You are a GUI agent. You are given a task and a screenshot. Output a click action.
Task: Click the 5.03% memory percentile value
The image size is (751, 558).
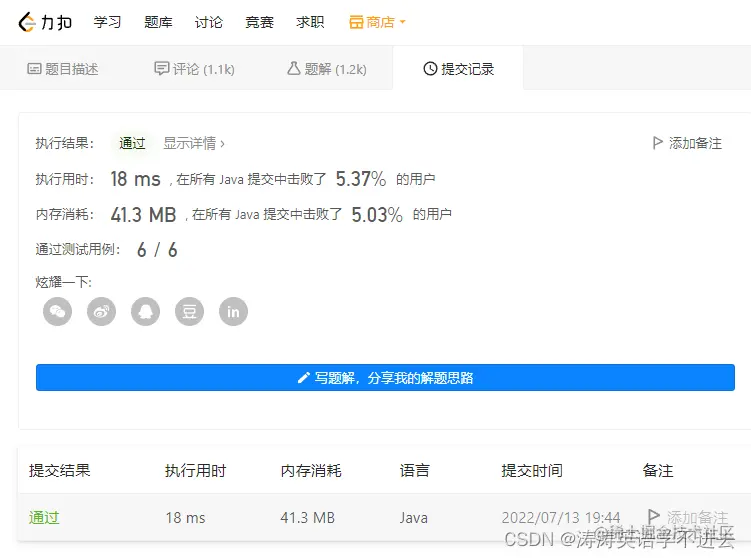pyautogui.click(x=377, y=215)
